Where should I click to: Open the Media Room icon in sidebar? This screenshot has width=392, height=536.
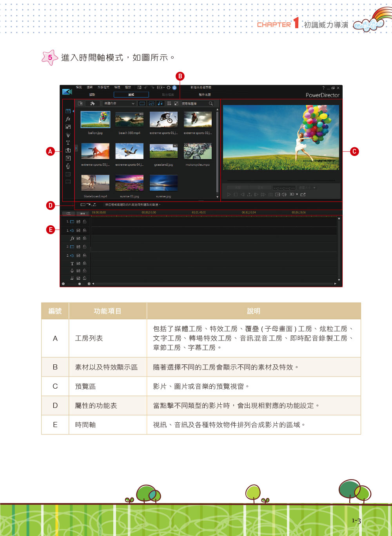[x=68, y=111]
